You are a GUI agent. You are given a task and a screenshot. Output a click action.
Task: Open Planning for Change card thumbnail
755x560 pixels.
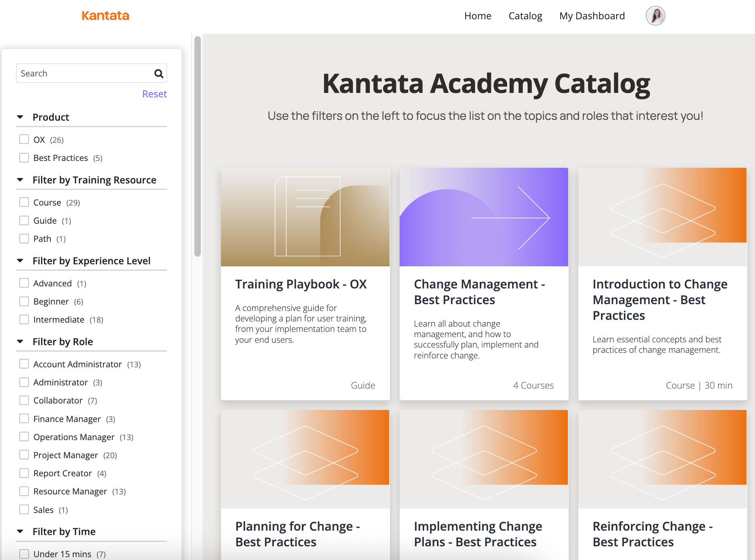(x=305, y=459)
